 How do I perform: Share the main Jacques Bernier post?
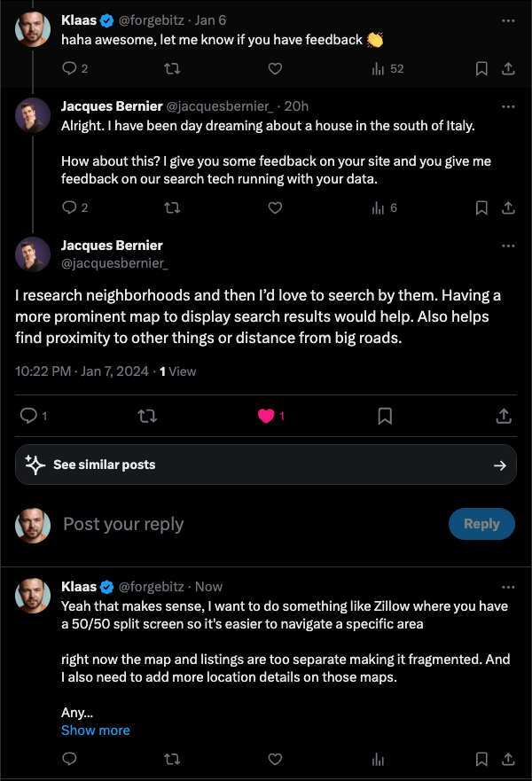coord(503,415)
